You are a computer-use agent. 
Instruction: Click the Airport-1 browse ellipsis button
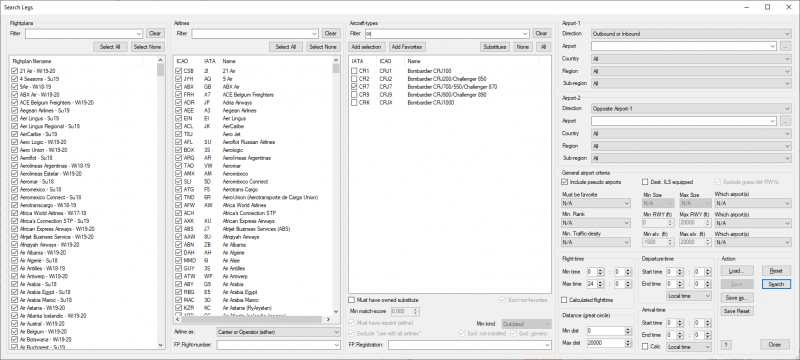tap(786, 46)
